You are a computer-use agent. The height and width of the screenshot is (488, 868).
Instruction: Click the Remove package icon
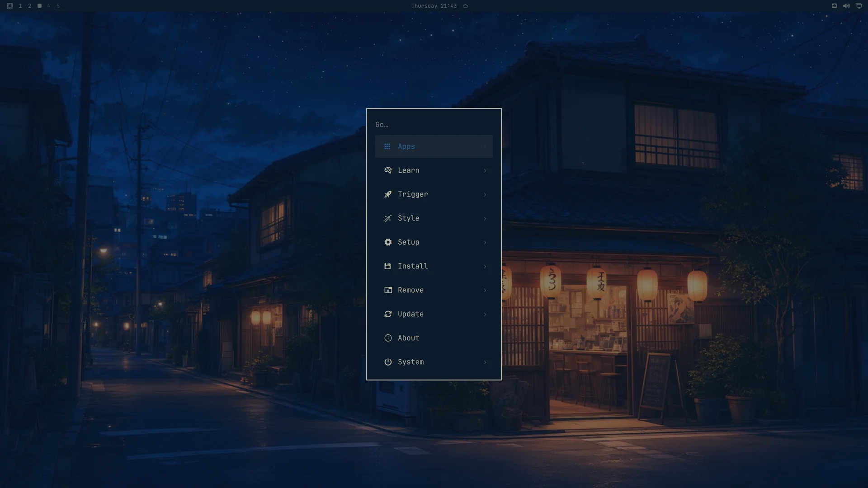click(388, 290)
